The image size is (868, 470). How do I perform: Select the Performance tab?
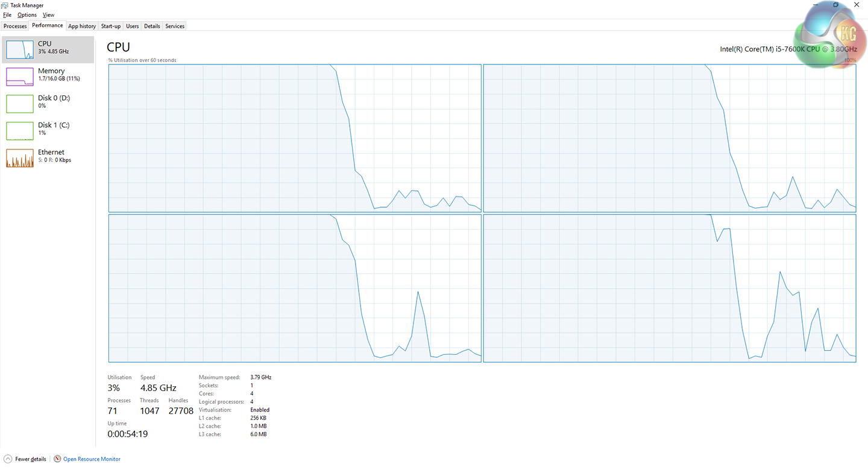coord(48,25)
